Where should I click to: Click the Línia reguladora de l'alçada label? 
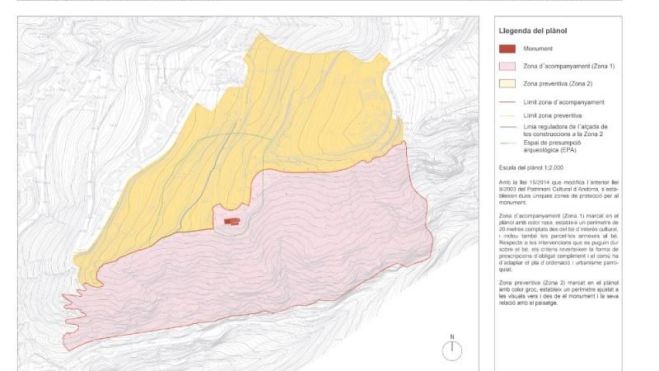tap(565, 130)
